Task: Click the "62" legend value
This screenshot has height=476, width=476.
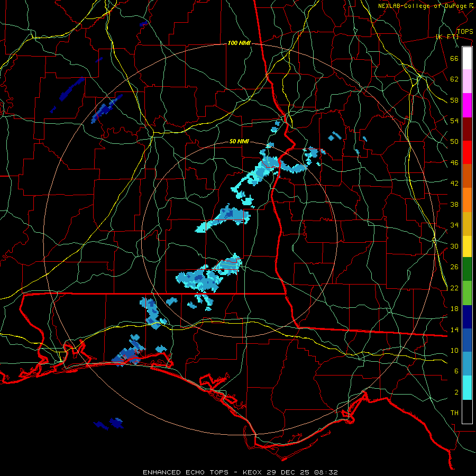Action: [454, 79]
